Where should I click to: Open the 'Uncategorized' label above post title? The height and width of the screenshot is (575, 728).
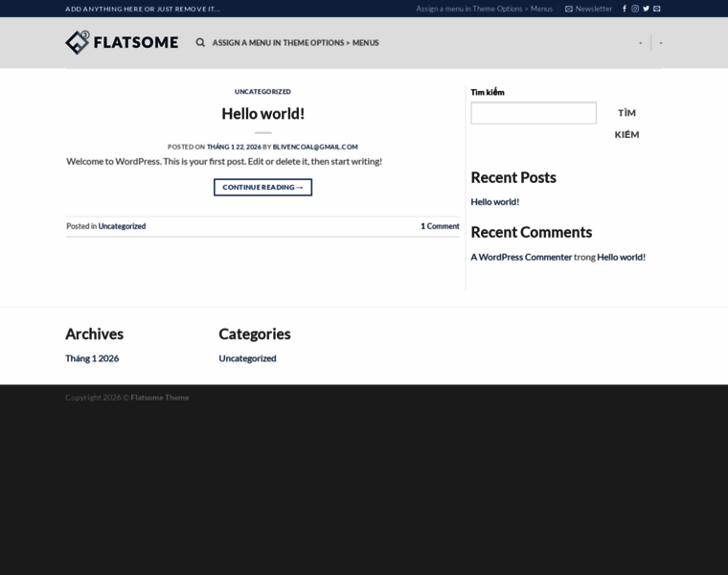262,91
